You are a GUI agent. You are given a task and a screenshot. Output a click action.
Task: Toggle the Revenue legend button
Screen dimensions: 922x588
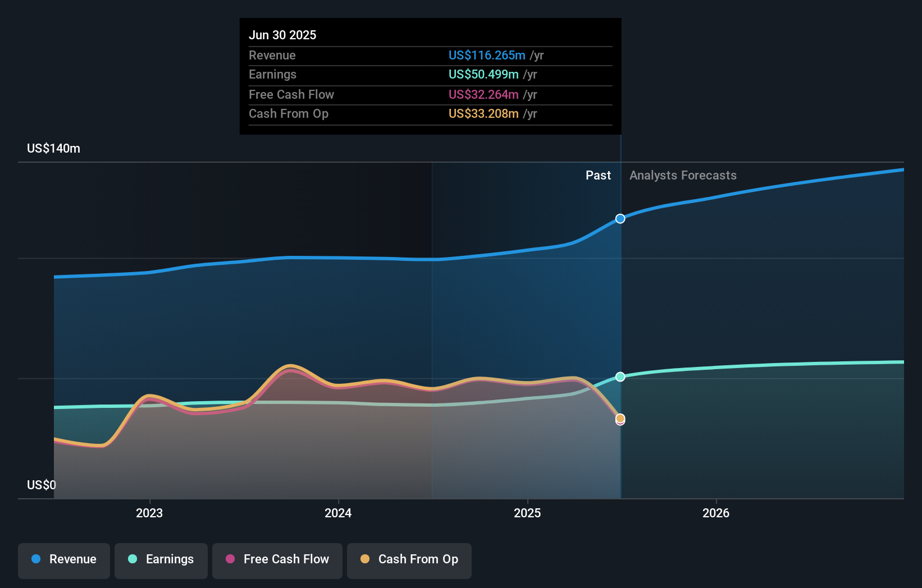[64, 561]
